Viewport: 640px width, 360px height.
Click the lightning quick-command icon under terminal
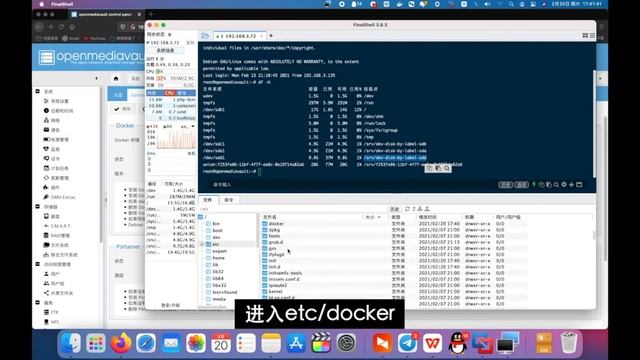[533, 184]
